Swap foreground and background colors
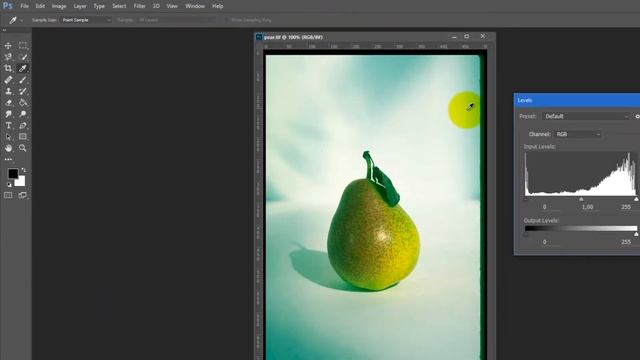Viewport: 640px width, 360px height. pyautogui.click(x=23, y=170)
